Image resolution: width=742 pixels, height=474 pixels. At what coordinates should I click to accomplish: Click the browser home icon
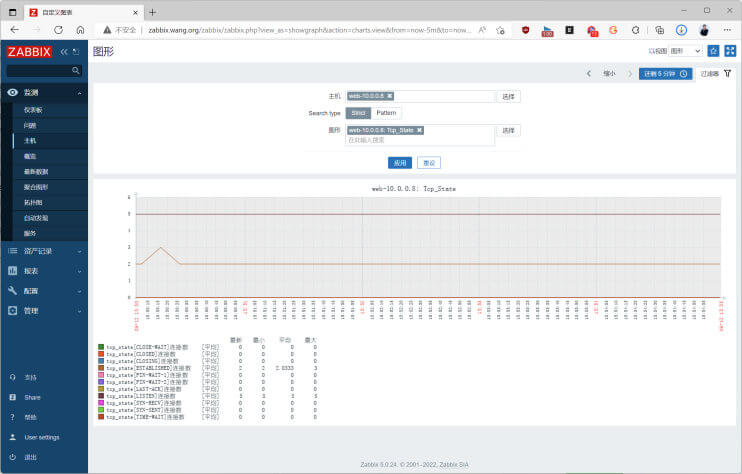tap(80, 30)
